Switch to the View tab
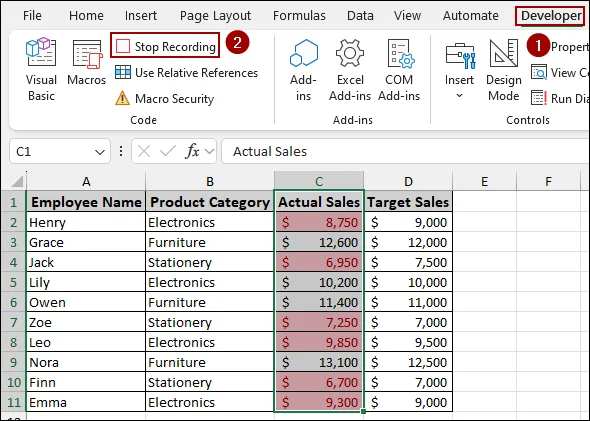590x421 pixels. [407, 15]
